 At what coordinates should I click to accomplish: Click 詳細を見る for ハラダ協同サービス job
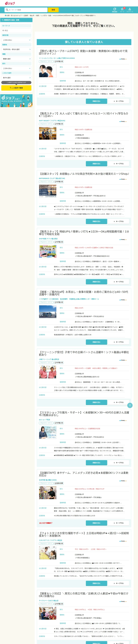click(96, 342)
